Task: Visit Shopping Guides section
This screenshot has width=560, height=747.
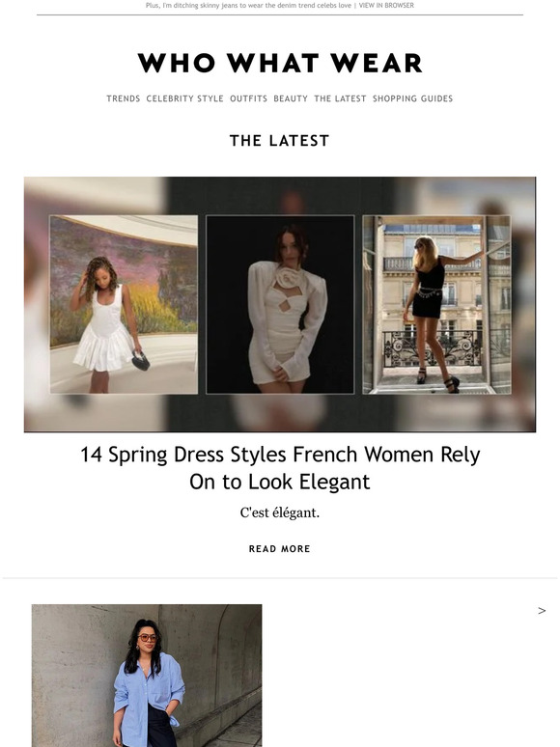Action: [412, 98]
